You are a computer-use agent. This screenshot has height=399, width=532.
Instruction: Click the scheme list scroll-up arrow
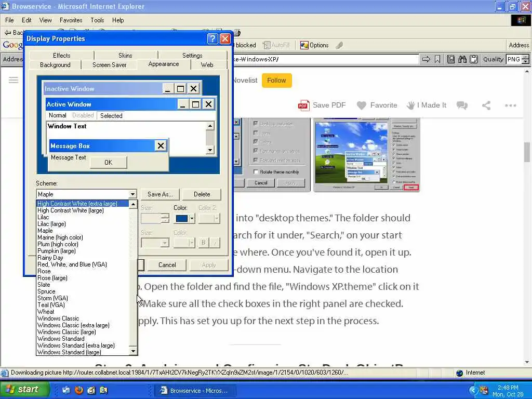pos(134,204)
